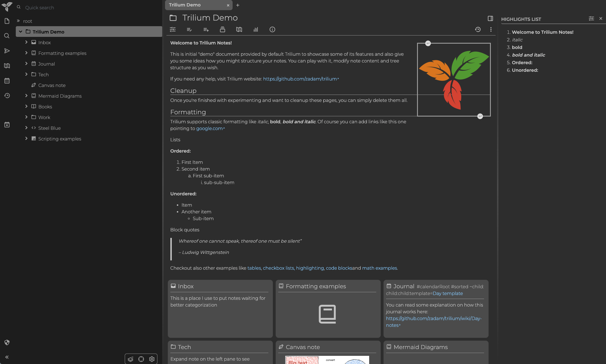
Task: Jump to 'bold and italic' highlight entry
Action: coord(529,55)
